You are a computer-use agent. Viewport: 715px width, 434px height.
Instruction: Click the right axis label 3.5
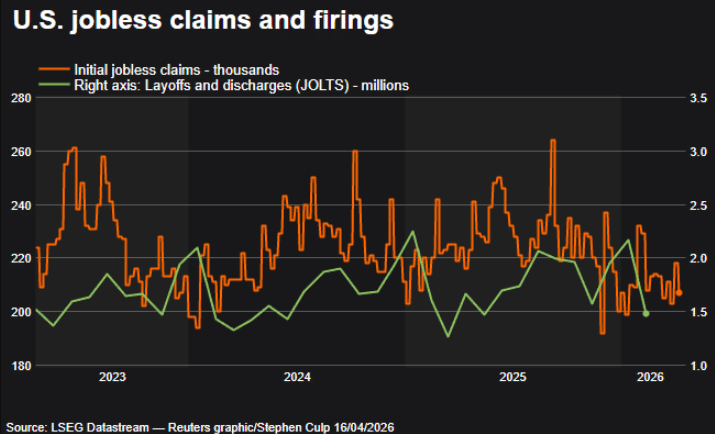[698, 98]
